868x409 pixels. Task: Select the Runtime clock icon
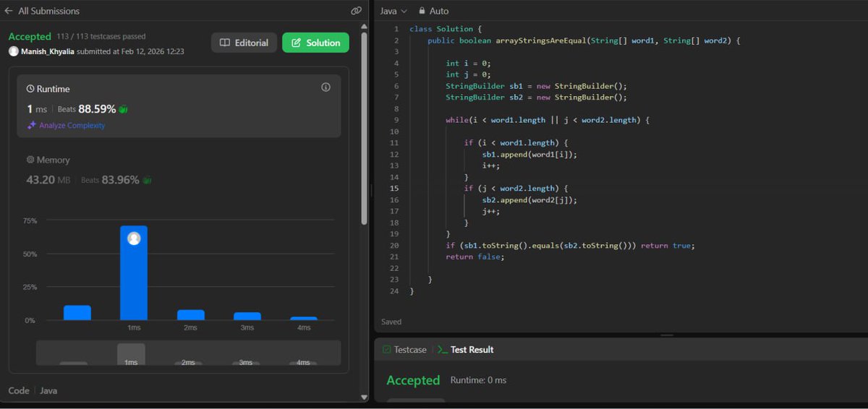pos(30,89)
